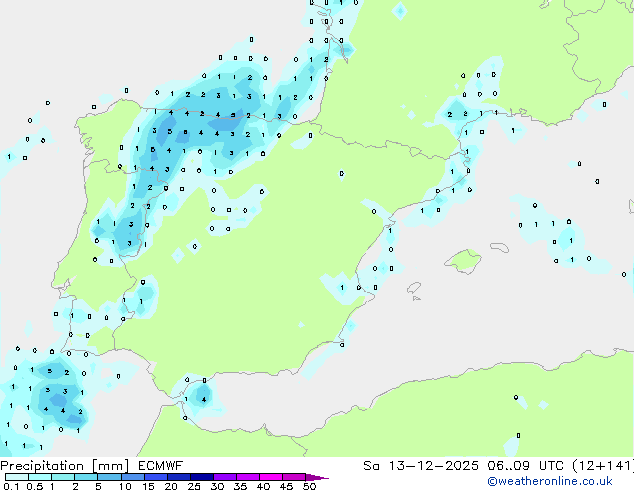Click the 'UTC' label
The height and width of the screenshot is (490, 634).
(x=551, y=466)
